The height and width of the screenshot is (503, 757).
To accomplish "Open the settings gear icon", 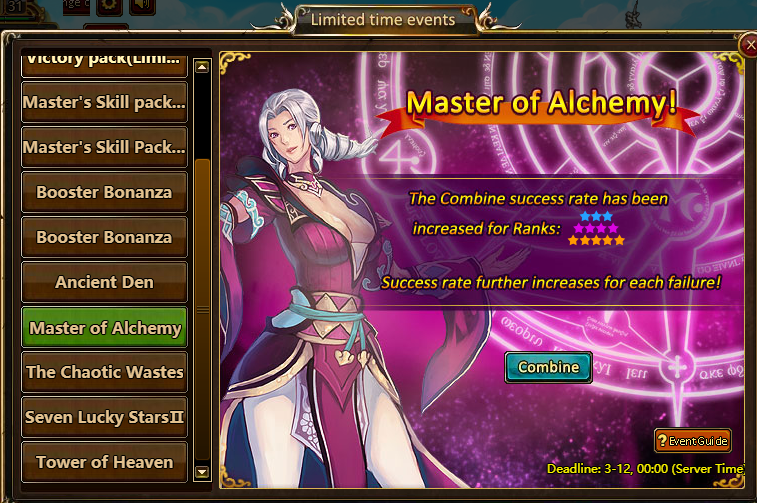I will [x=109, y=6].
